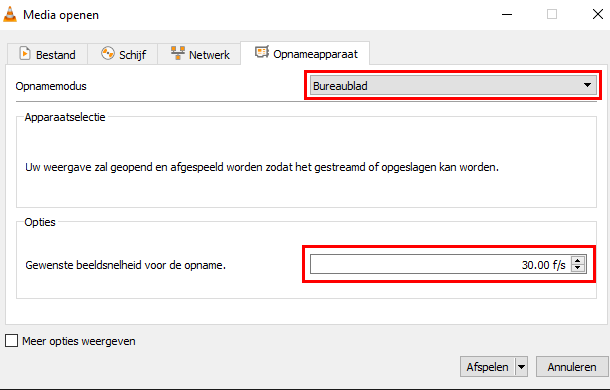Click the Annuleren button
This screenshot has height=390, width=610.
click(x=572, y=367)
